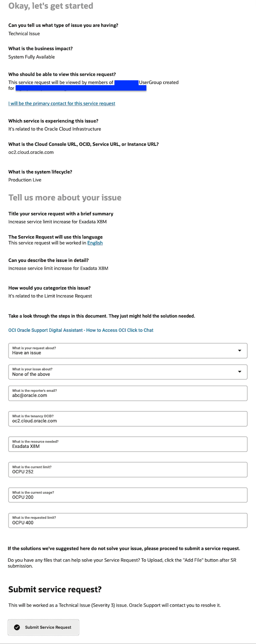The height and width of the screenshot is (644, 256).
Task: Open the English language link
Action: pyautogui.click(x=95, y=243)
